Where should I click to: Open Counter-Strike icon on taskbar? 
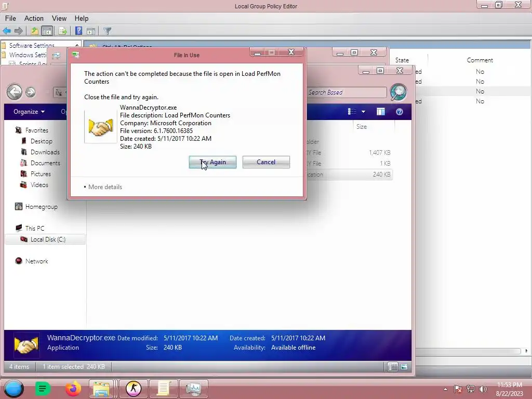tap(134, 389)
